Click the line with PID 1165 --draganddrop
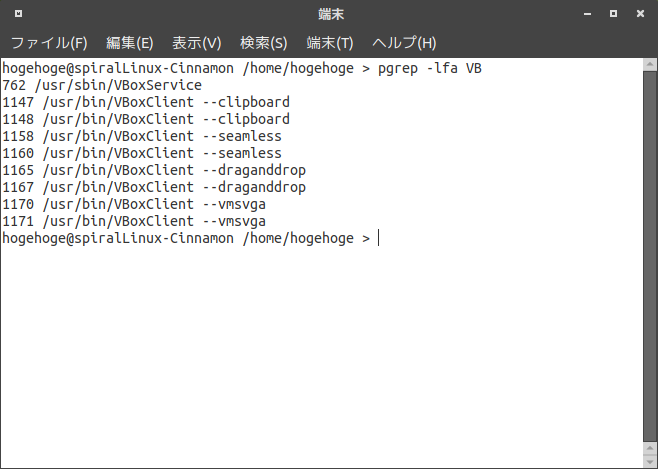Viewport: 658px width, 469px height. point(154,170)
